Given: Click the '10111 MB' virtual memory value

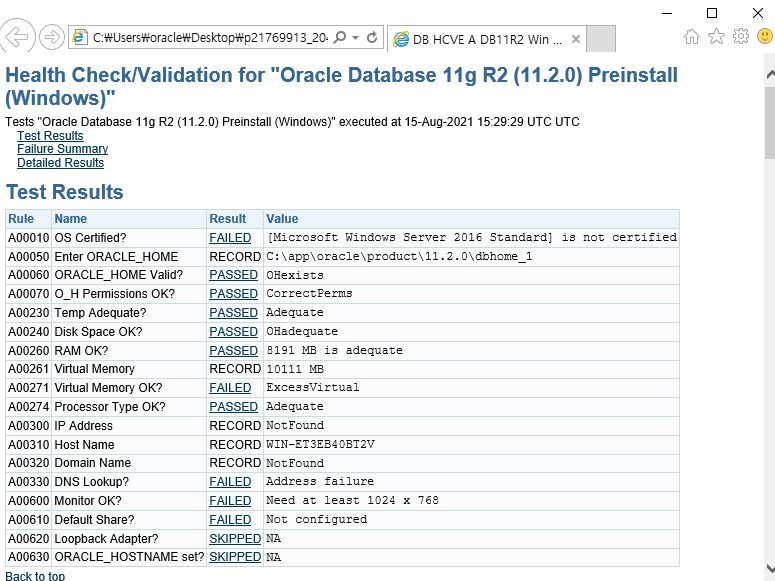Looking at the screenshot, I should pyautogui.click(x=295, y=369).
